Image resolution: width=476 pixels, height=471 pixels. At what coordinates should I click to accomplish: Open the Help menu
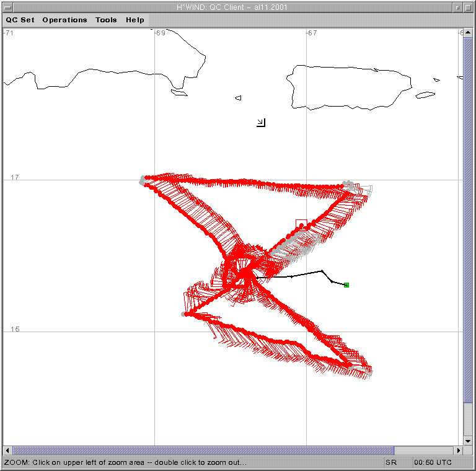click(x=135, y=20)
